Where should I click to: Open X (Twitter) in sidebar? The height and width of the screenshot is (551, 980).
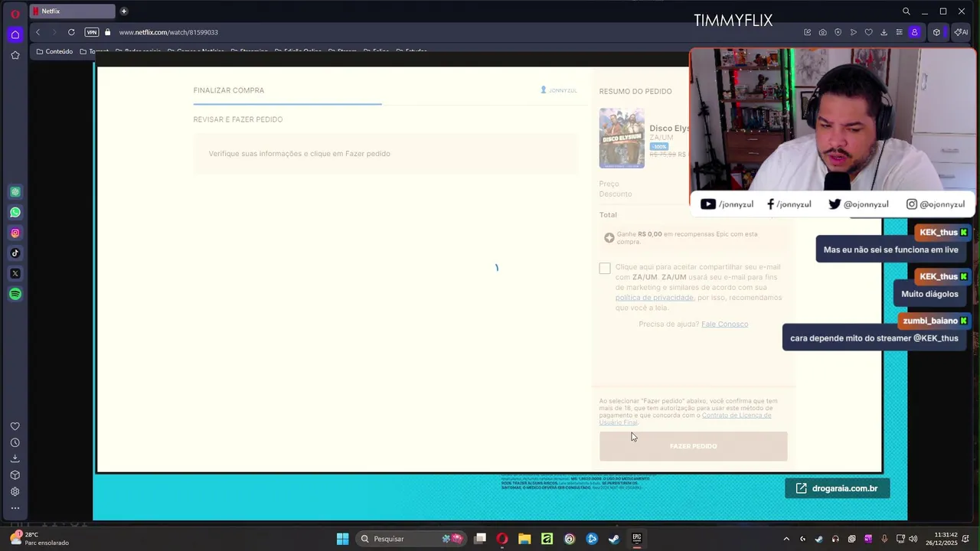click(15, 273)
